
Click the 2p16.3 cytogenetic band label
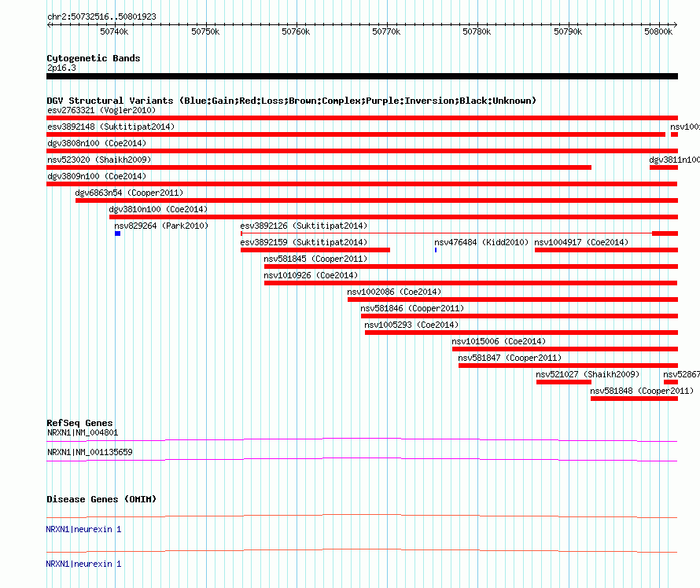click(61, 68)
